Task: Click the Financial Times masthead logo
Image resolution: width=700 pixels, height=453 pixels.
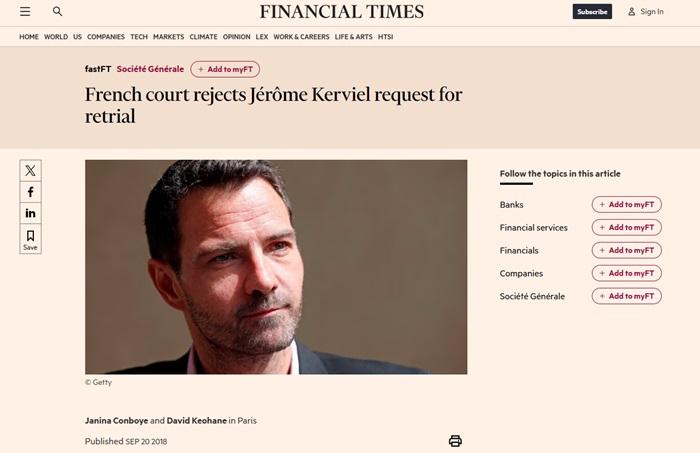Action: [341, 12]
